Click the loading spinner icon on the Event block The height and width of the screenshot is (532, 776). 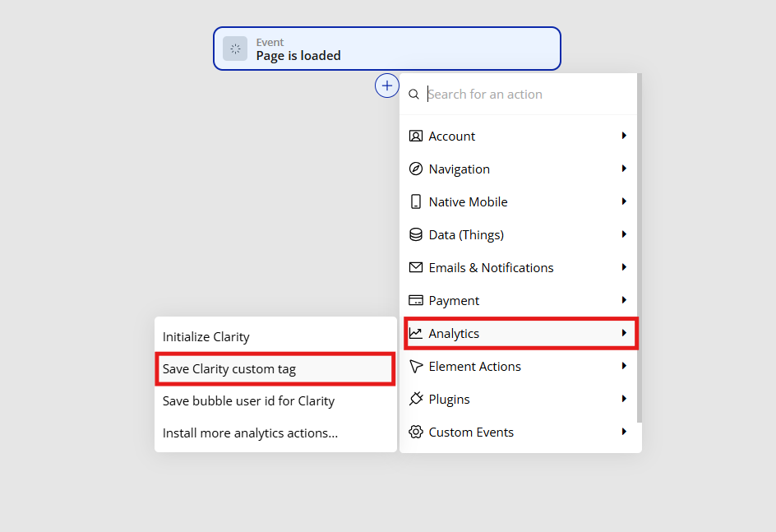point(235,49)
